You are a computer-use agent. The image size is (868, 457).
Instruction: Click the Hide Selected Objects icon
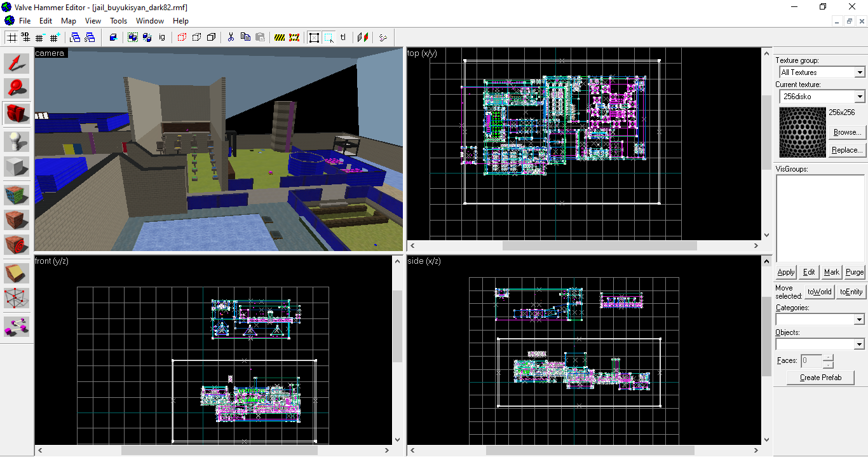click(182, 38)
